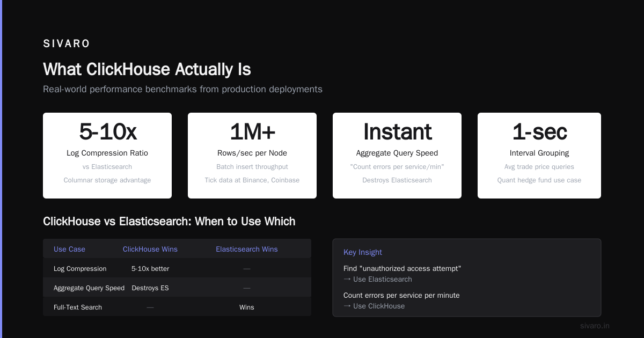Click 'Count errors per service per minute' line
This screenshot has height=338, width=644.
401,295
